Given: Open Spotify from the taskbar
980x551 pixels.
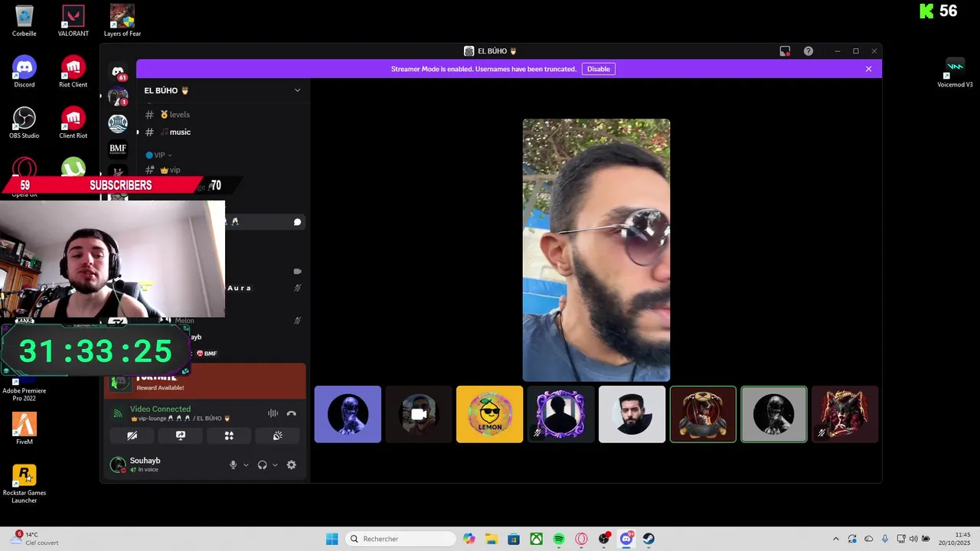Looking at the screenshot, I should (x=559, y=539).
